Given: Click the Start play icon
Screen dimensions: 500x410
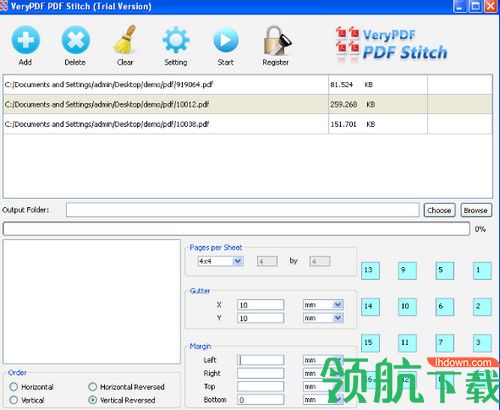Looking at the screenshot, I should pyautogui.click(x=226, y=40).
